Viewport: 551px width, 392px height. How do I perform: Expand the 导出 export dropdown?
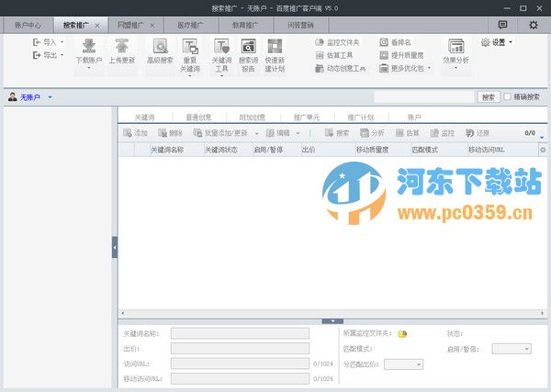tap(62, 55)
